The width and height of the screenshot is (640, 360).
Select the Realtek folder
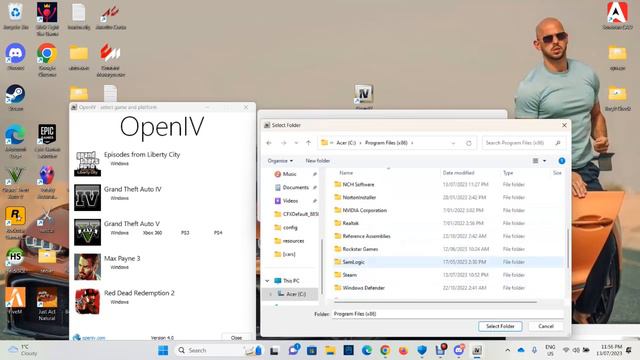coord(350,223)
